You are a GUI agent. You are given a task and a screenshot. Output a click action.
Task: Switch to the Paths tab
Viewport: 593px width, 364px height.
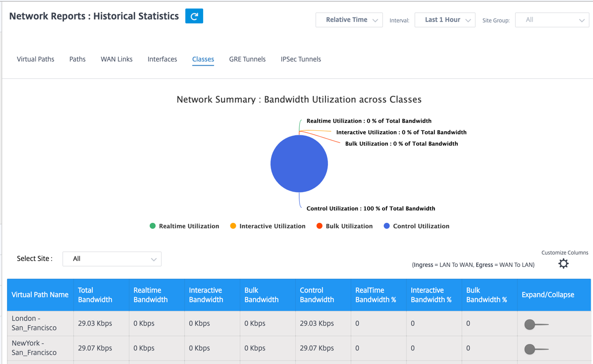(77, 59)
